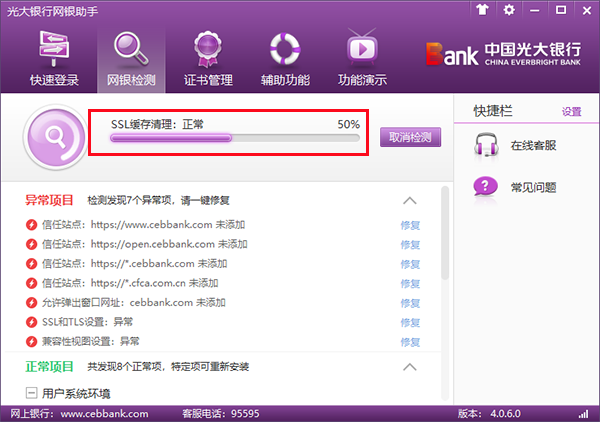The width and height of the screenshot is (600, 422).
Task: Open 证书管理 certificate badge icon
Action: click(207, 49)
